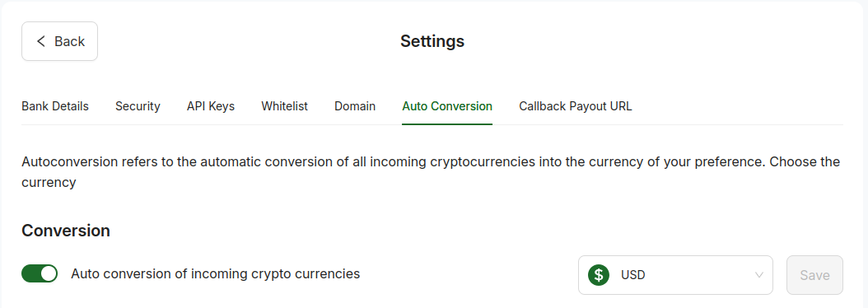Disable the auto conversion toggle switch
This screenshot has height=308, width=868.
pos(40,273)
